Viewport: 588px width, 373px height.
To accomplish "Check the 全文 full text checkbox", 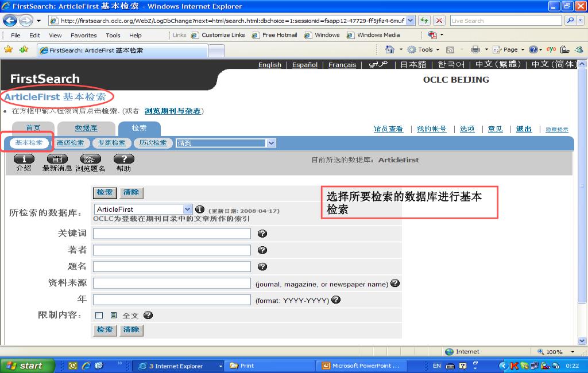I will 99,315.
